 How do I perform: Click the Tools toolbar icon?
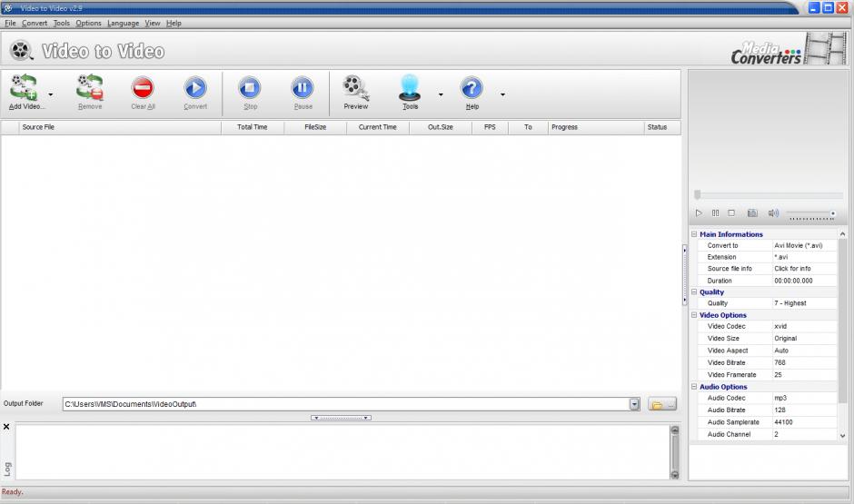point(410,87)
